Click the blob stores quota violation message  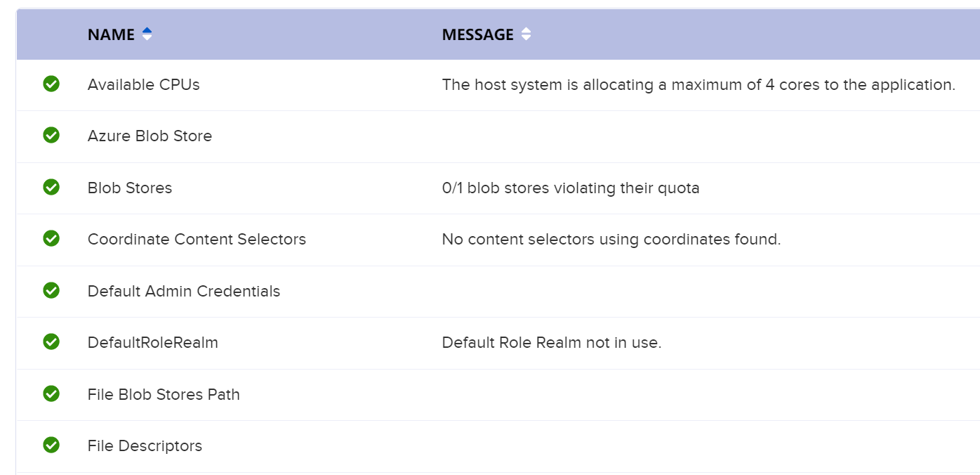click(x=571, y=188)
